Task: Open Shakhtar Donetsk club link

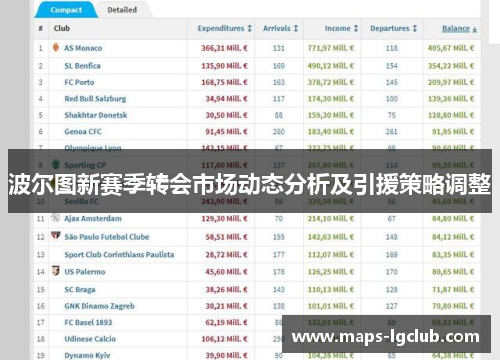Action: pyautogui.click(x=96, y=115)
